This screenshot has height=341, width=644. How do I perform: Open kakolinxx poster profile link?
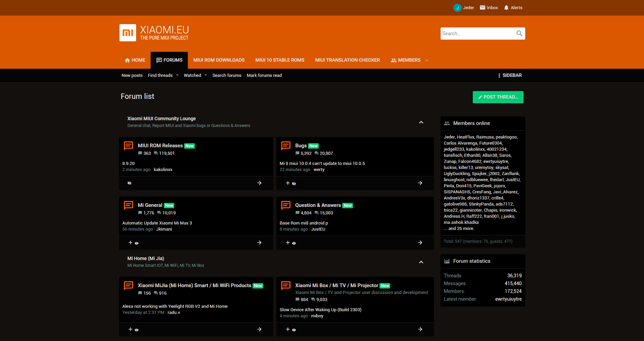click(163, 169)
